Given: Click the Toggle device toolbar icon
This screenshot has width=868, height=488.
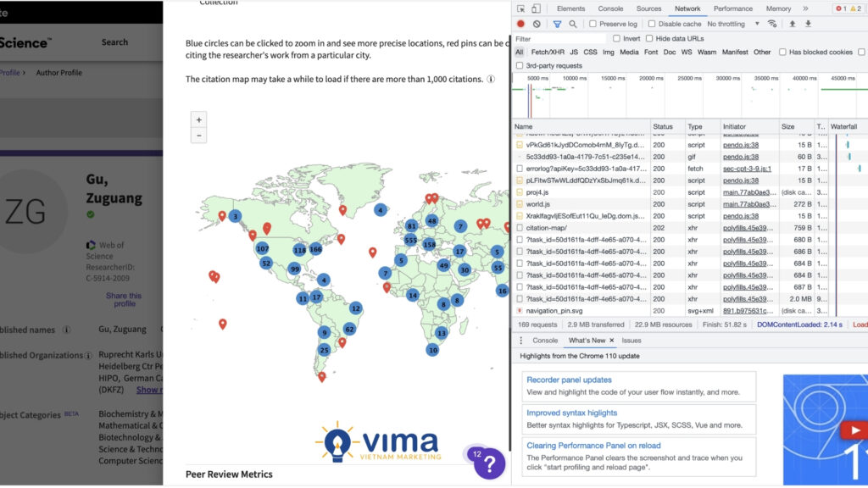Looking at the screenshot, I should pyautogui.click(x=536, y=8).
